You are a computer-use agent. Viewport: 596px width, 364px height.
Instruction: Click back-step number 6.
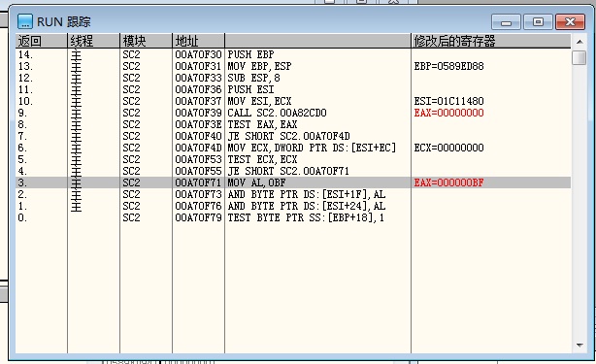(x=22, y=148)
